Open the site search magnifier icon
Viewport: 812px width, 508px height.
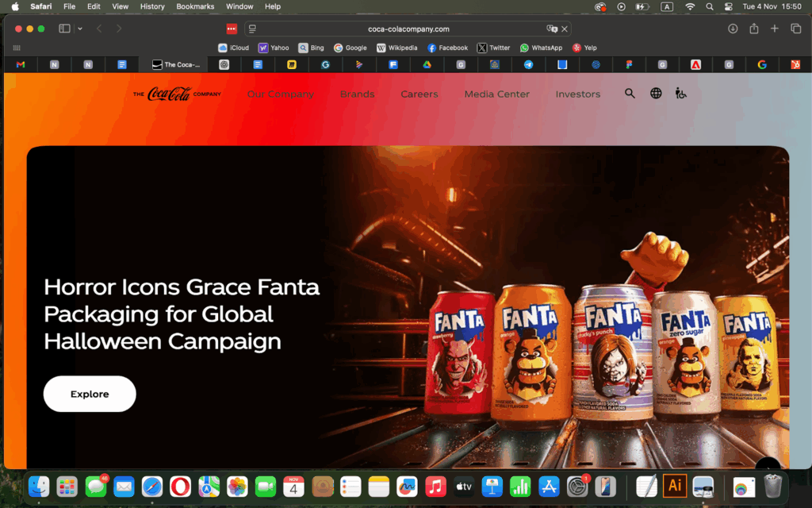(630, 93)
